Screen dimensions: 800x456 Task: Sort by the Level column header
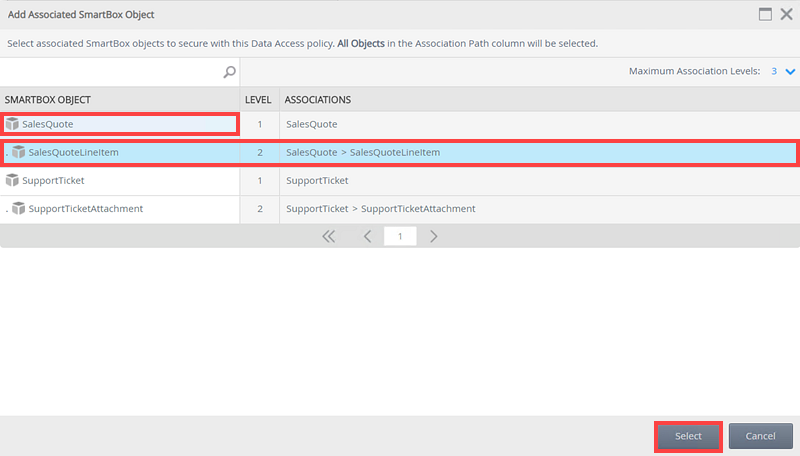[x=258, y=100]
